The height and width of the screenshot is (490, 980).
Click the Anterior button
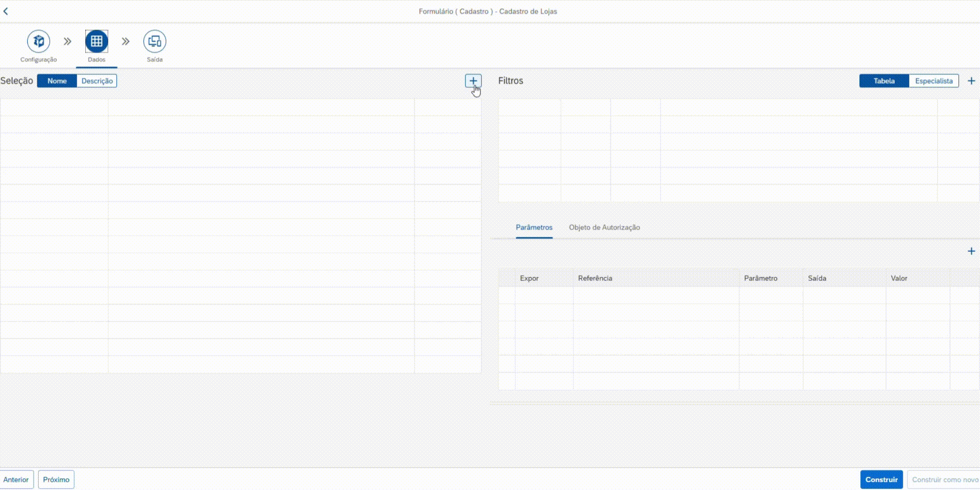point(16,480)
